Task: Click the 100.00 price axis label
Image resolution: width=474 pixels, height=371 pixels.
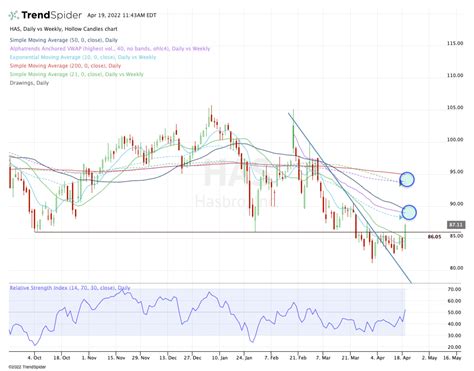Action: (455, 140)
